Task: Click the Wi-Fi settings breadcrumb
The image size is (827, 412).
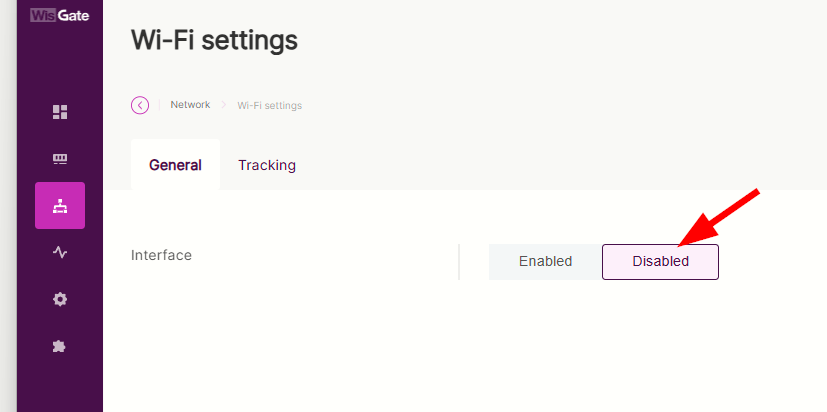Action: click(x=269, y=105)
